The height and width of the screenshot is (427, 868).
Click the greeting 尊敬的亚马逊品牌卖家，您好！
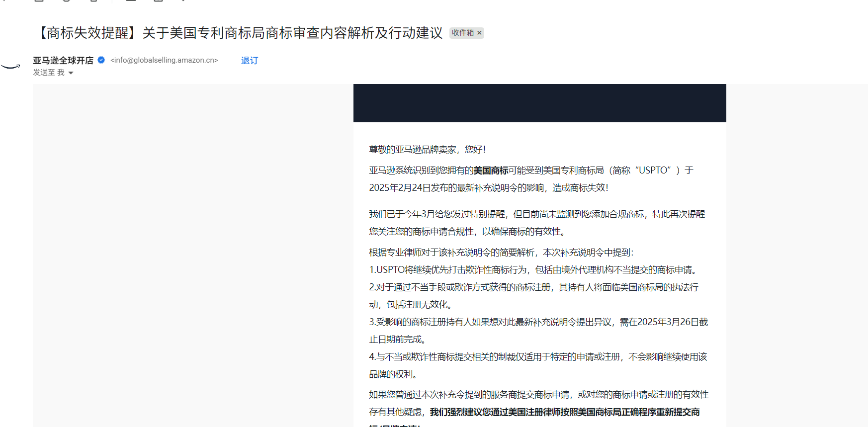[x=427, y=150]
